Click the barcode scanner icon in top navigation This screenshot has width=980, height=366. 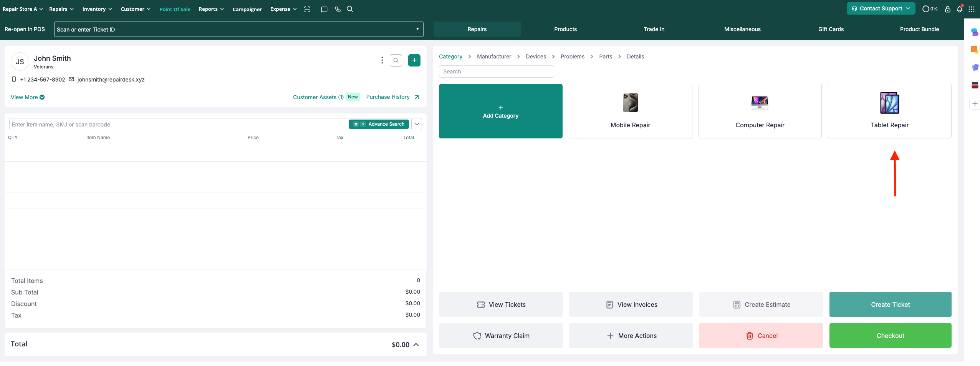307,9
